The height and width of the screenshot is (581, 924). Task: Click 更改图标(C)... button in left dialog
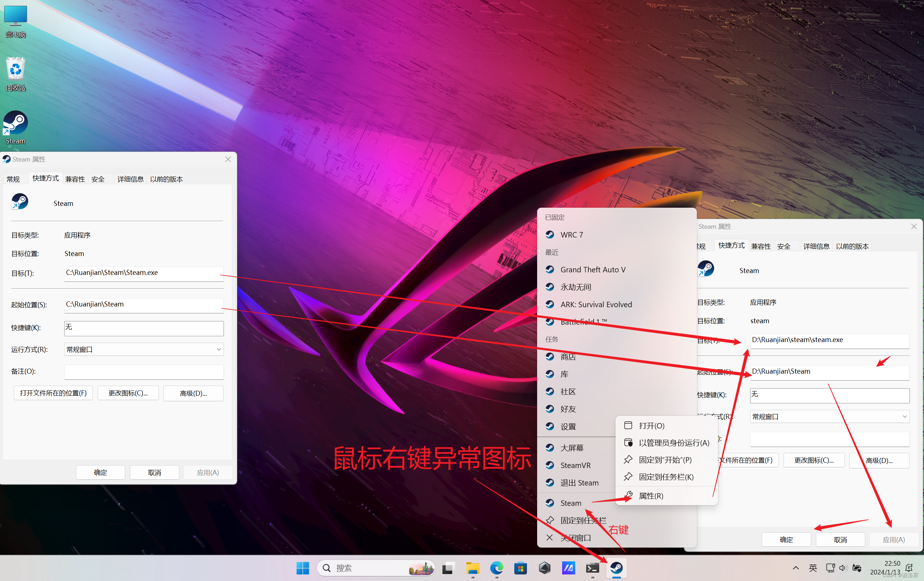128,393
